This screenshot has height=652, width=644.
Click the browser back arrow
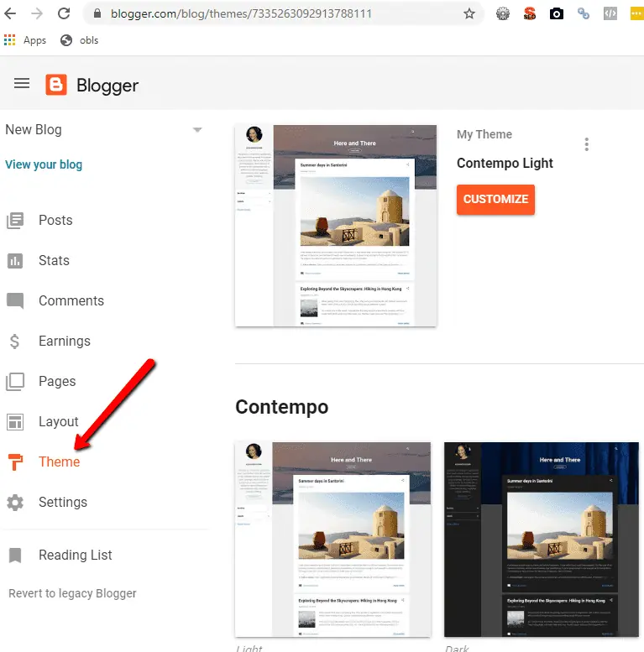(x=10, y=13)
